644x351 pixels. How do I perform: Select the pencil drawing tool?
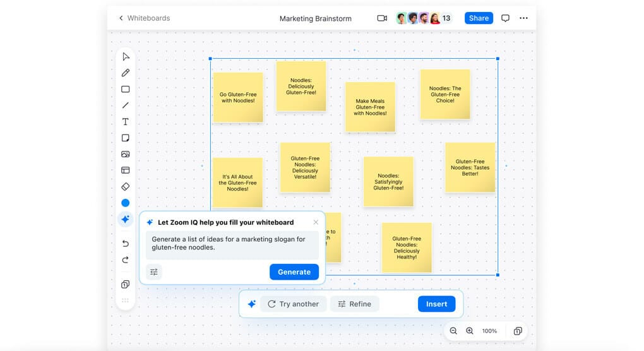(x=126, y=73)
